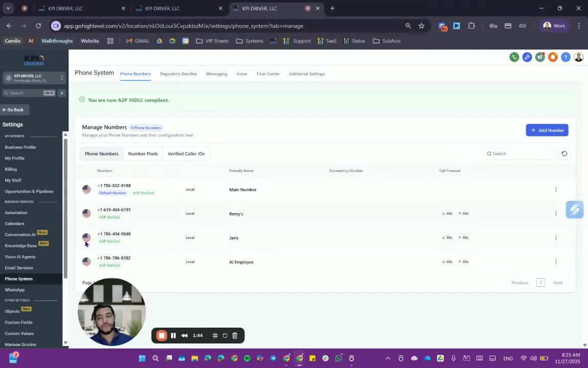This screenshot has height=368, width=588.
Task: Open options menu for AI Employee row
Action: click(x=556, y=262)
